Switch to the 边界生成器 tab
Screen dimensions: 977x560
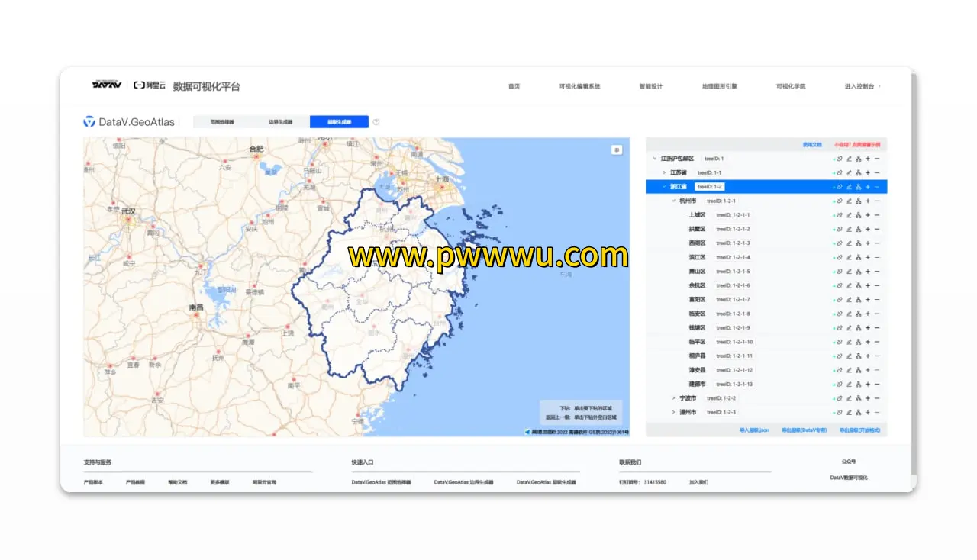280,122
